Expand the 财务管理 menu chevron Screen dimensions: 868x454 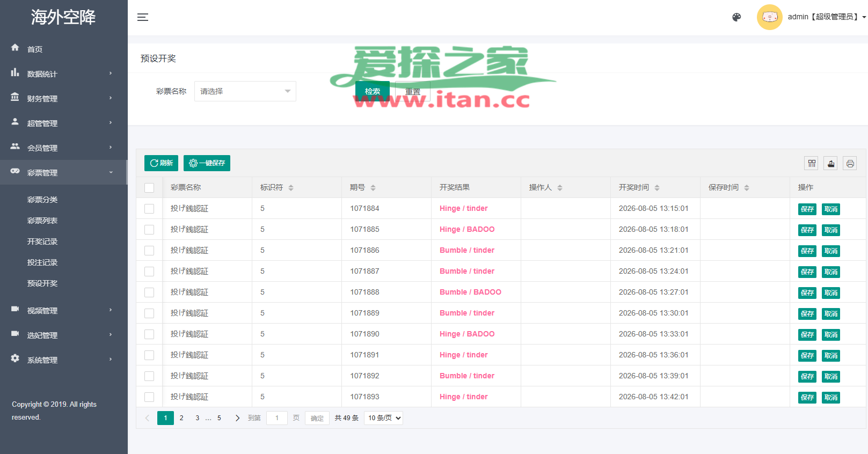[x=111, y=98]
